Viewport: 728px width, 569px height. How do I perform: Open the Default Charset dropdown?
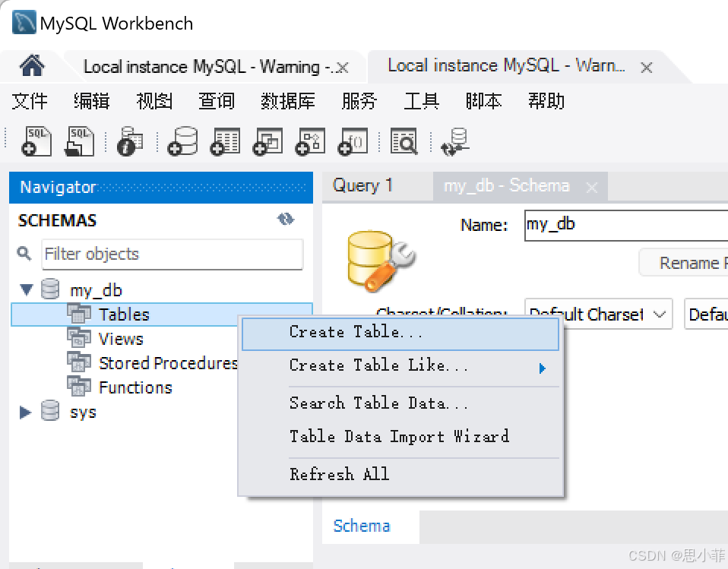[599, 315]
